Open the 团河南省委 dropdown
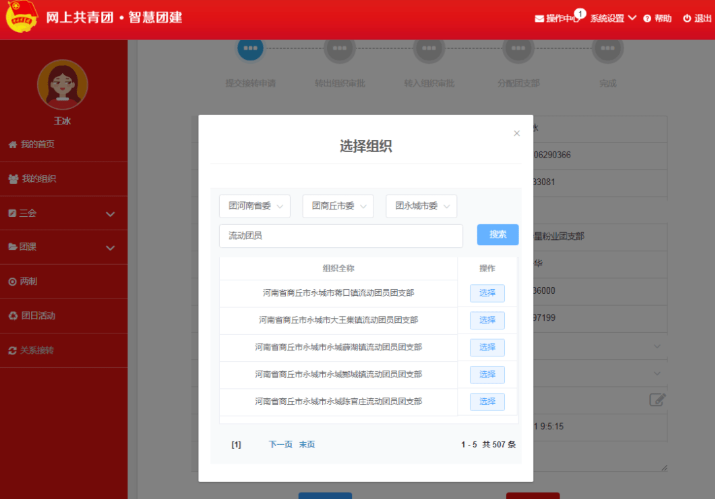This screenshot has height=499, width=715. [x=255, y=206]
